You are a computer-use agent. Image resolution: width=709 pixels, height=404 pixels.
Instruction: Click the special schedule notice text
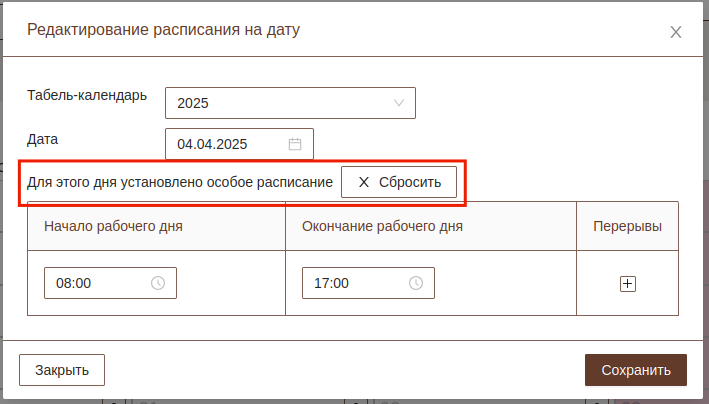point(180,183)
